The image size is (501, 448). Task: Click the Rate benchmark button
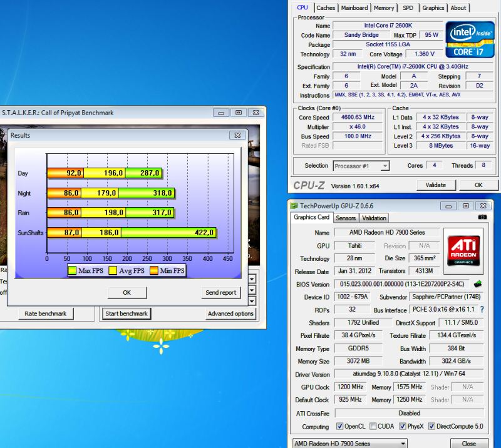pyautogui.click(x=46, y=313)
